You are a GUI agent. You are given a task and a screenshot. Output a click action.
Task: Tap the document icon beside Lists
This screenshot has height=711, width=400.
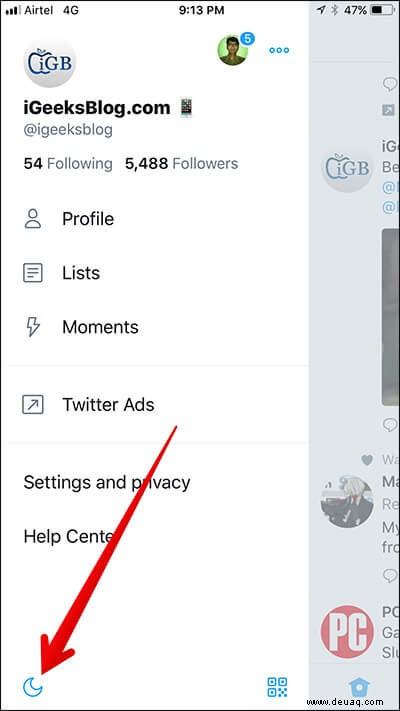coord(33,273)
